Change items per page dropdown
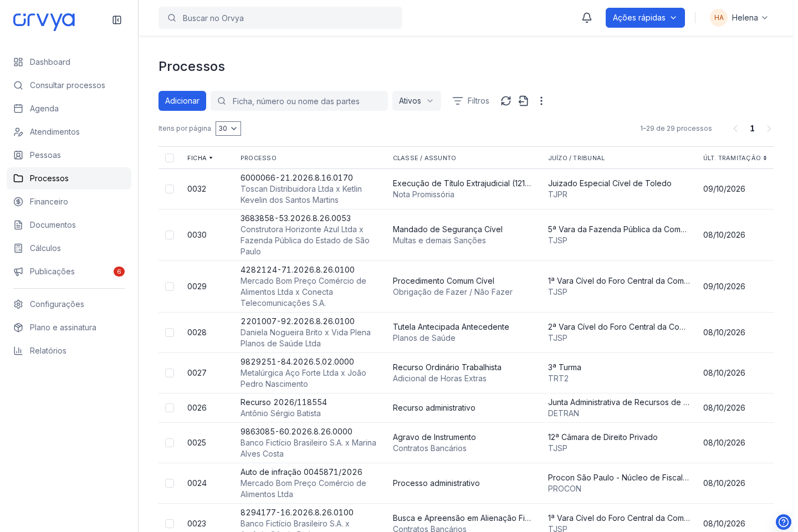This screenshot has width=798, height=532. point(228,129)
